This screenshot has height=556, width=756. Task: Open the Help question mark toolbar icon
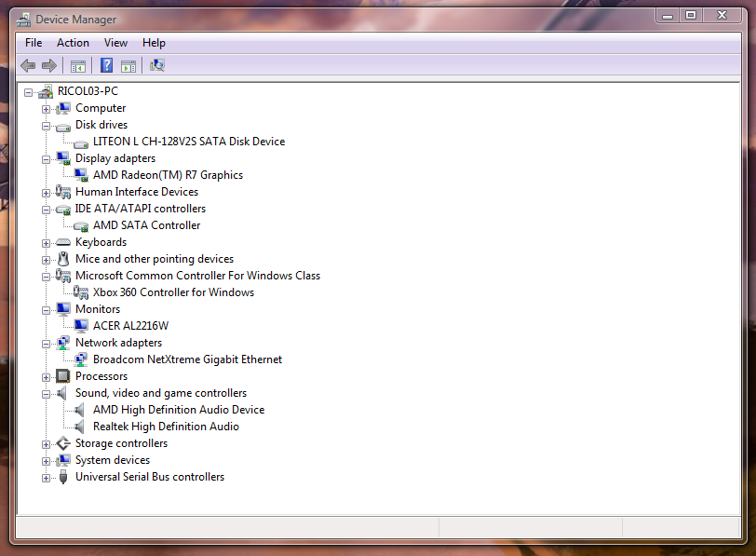click(x=106, y=65)
